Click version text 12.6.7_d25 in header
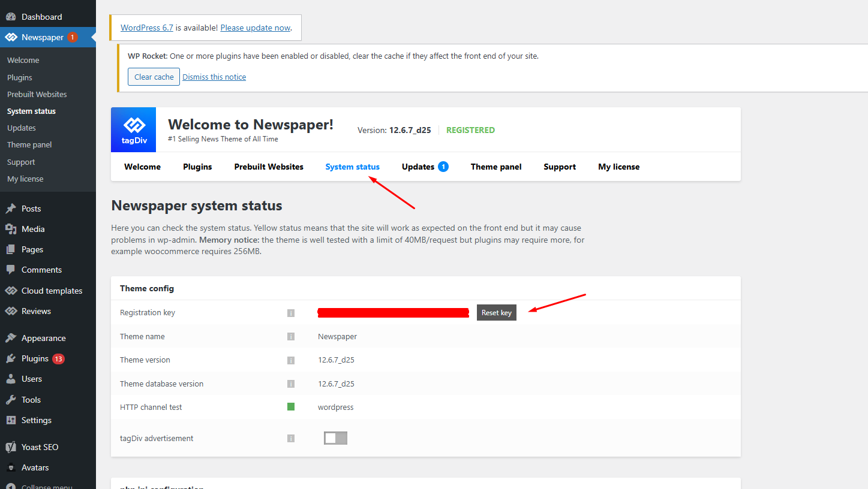This screenshot has width=868, height=489. click(410, 130)
